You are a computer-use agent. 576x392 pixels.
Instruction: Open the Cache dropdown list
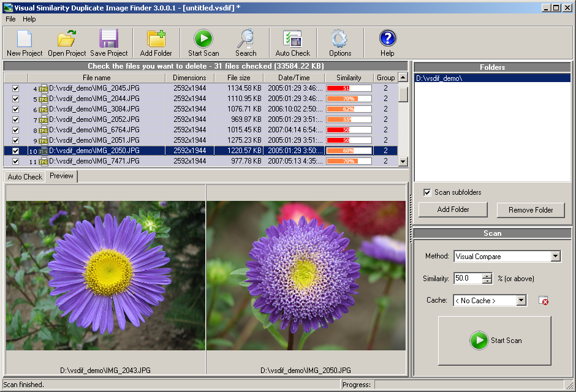coord(521,301)
